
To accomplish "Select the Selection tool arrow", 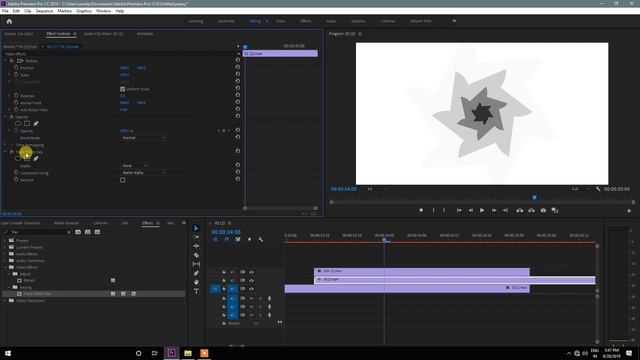I will click(x=196, y=228).
